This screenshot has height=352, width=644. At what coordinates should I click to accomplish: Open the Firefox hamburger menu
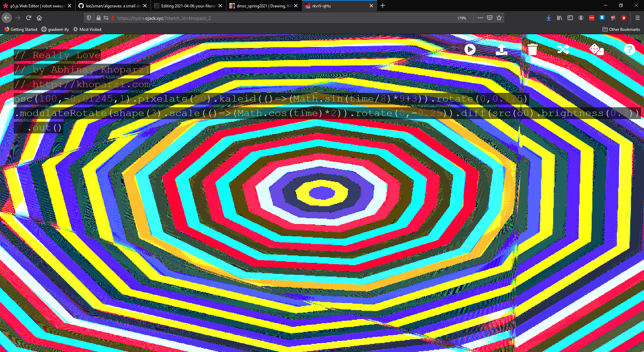[x=638, y=18]
